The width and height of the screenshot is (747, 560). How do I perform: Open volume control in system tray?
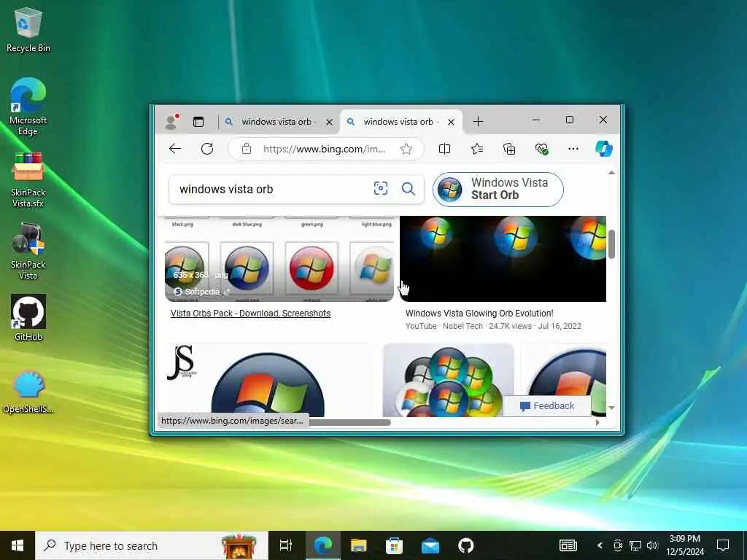pyautogui.click(x=652, y=545)
